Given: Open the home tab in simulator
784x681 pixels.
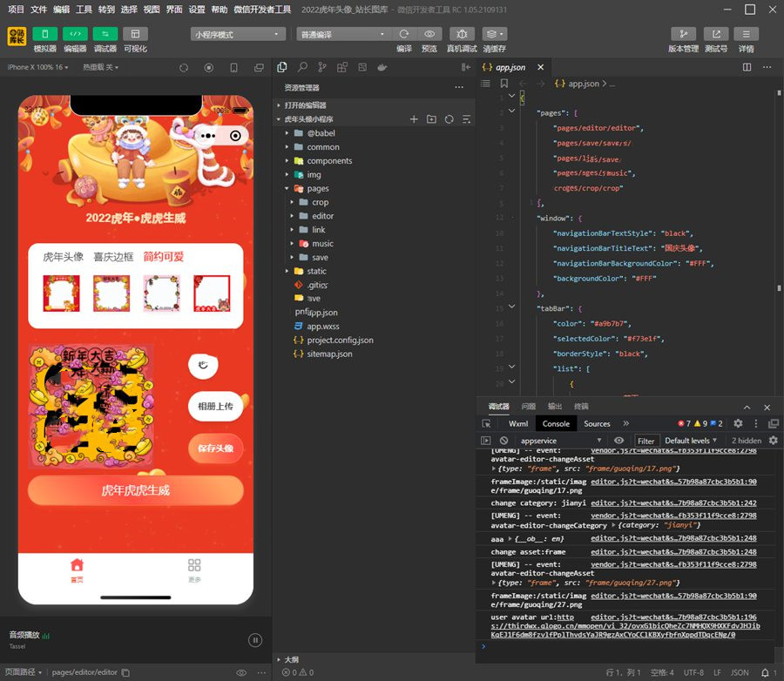Looking at the screenshot, I should (x=77, y=570).
